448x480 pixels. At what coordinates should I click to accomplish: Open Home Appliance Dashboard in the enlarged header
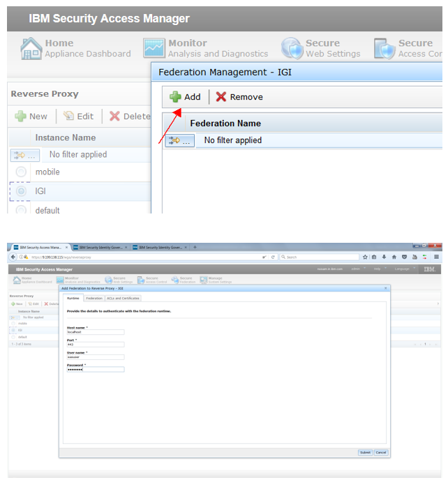(x=75, y=48)
